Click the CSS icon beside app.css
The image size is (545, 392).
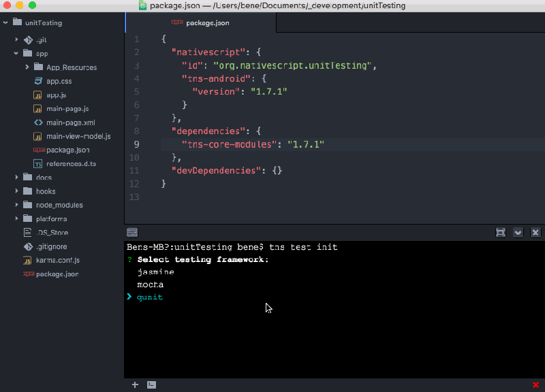point(38,81)
